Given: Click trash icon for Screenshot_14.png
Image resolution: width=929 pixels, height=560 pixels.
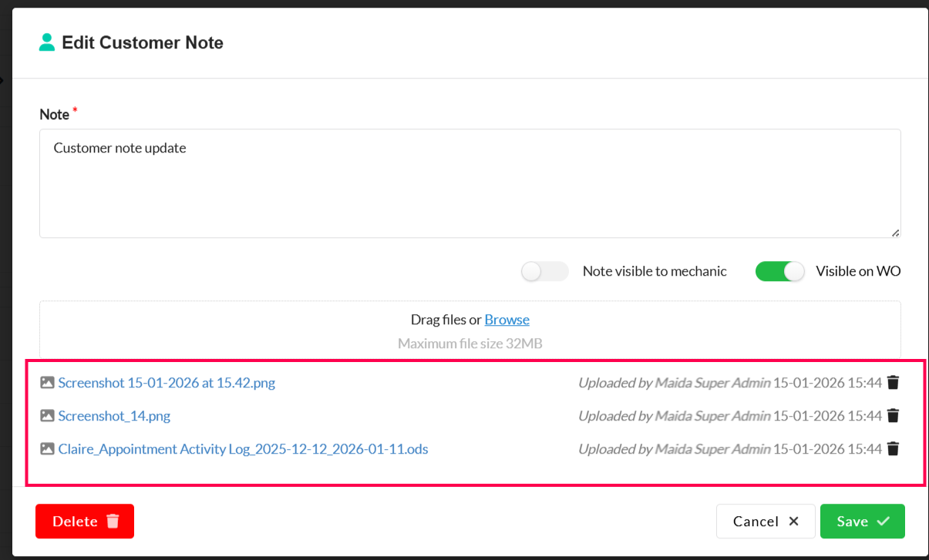Looking at the screenshot, I should coord(893,416).
